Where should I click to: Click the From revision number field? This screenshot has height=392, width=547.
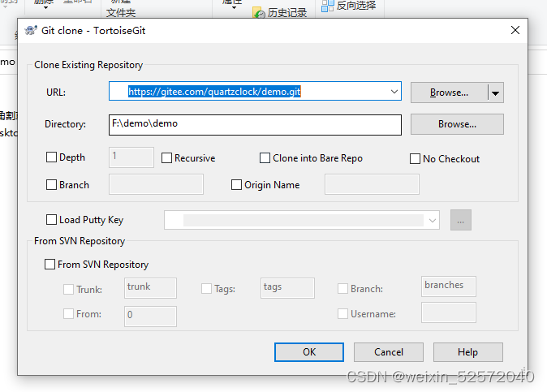(x=150, y=317)
